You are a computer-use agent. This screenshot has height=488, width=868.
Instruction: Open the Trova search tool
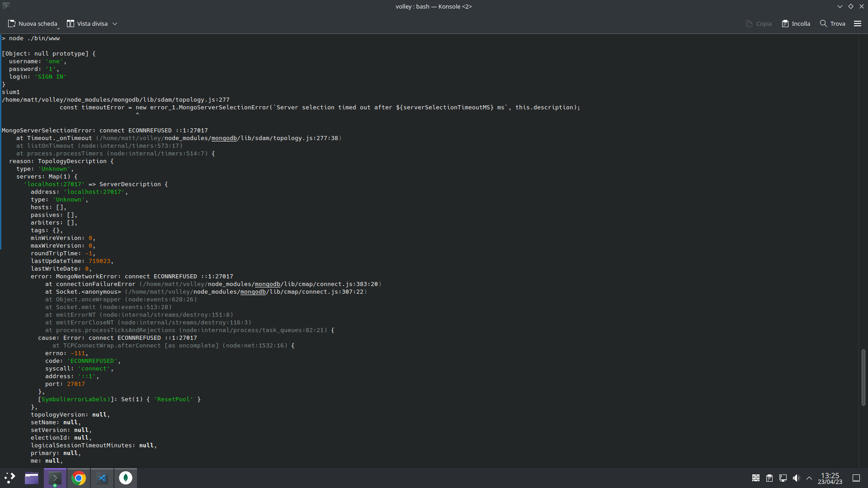(832, 23)
